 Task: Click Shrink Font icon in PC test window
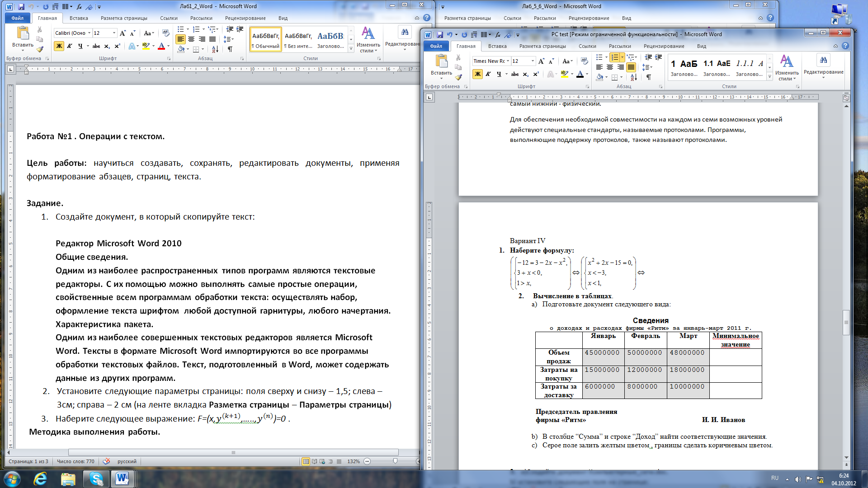[552, 61]
